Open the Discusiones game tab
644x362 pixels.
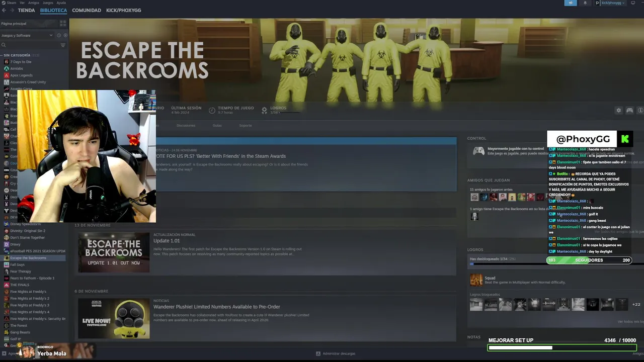click(x=186, y=125)
